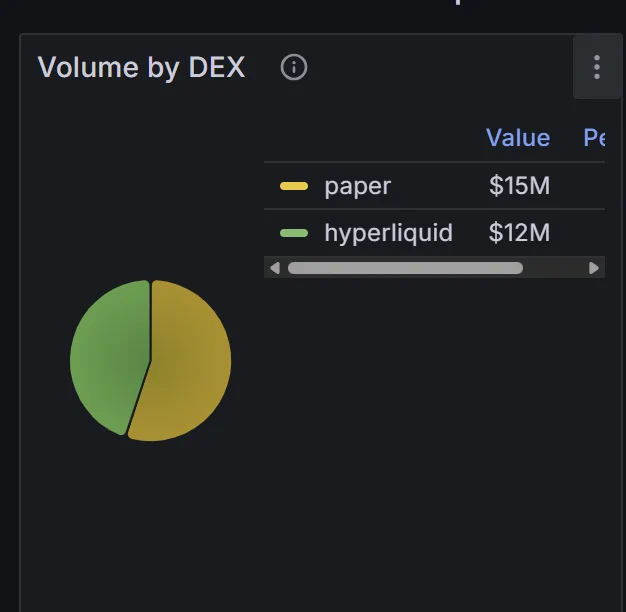Click the yellow paper series color swatch
Screen dimensions: 626x612
click(294, 186)
